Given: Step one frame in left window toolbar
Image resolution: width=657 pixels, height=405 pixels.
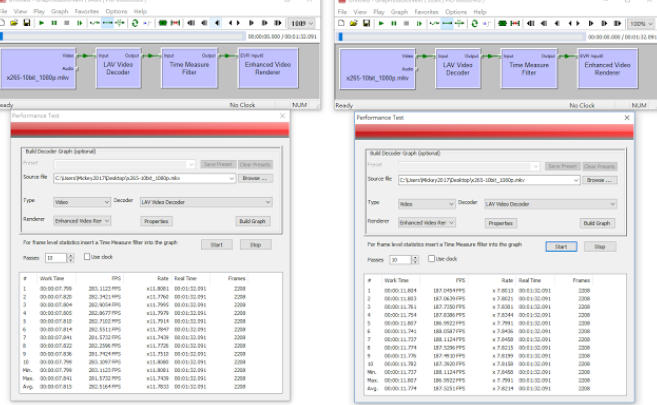Looking at the screenshot, I should (80, 23).
